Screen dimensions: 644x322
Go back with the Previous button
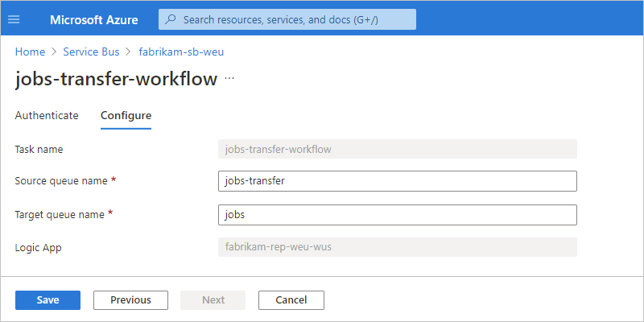130,300
